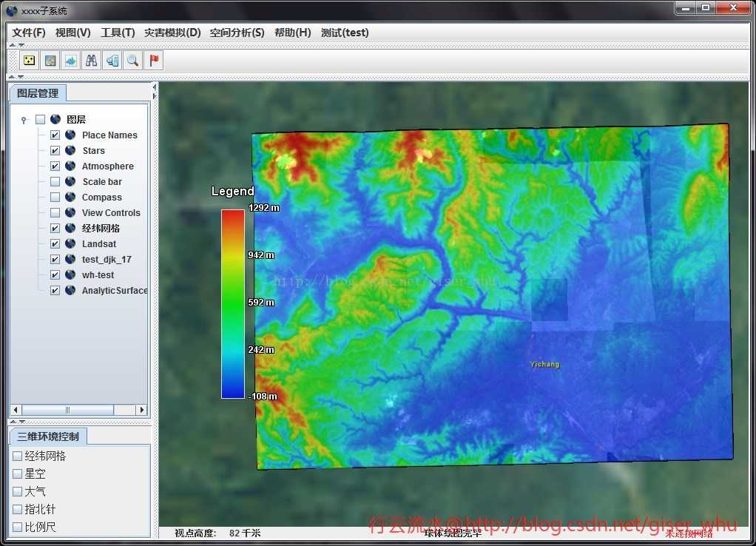Click the layer panel scrollbar right arrow
The width and height of the screenshot is (756, 546).
[142, 410]
